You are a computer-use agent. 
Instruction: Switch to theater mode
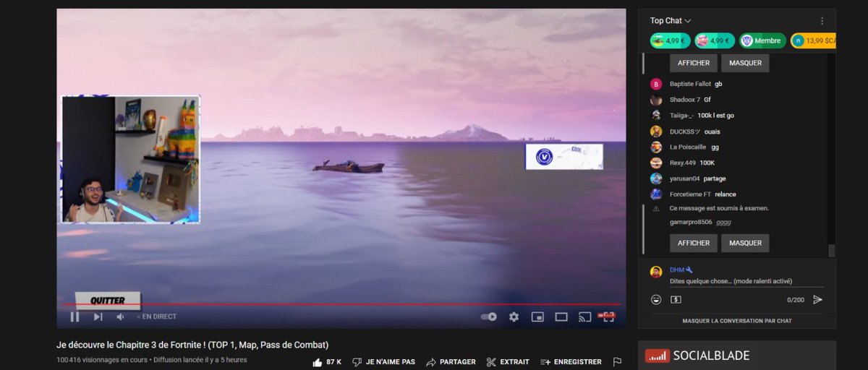pyautogui.click(x=561, y=317)
